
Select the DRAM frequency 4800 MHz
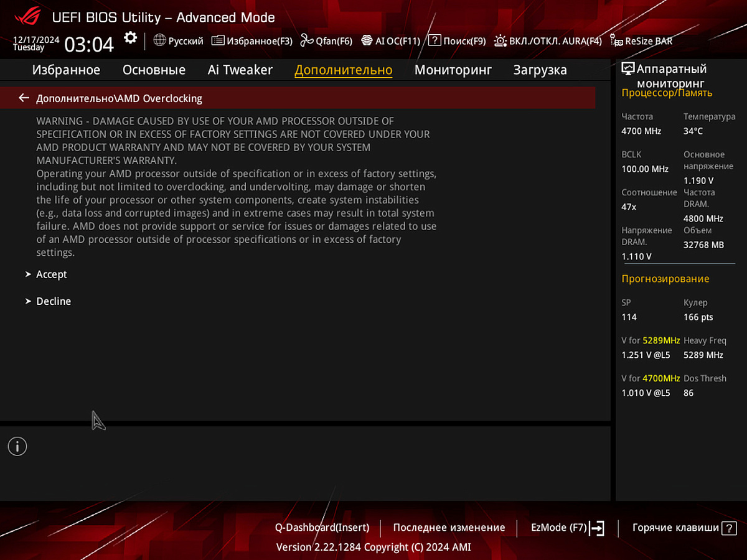tap(703, 218)
